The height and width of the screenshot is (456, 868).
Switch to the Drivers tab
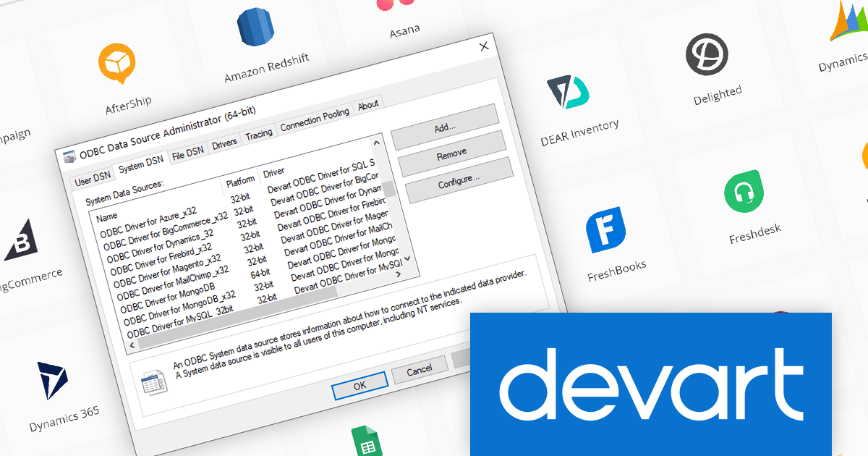point(224,143)
